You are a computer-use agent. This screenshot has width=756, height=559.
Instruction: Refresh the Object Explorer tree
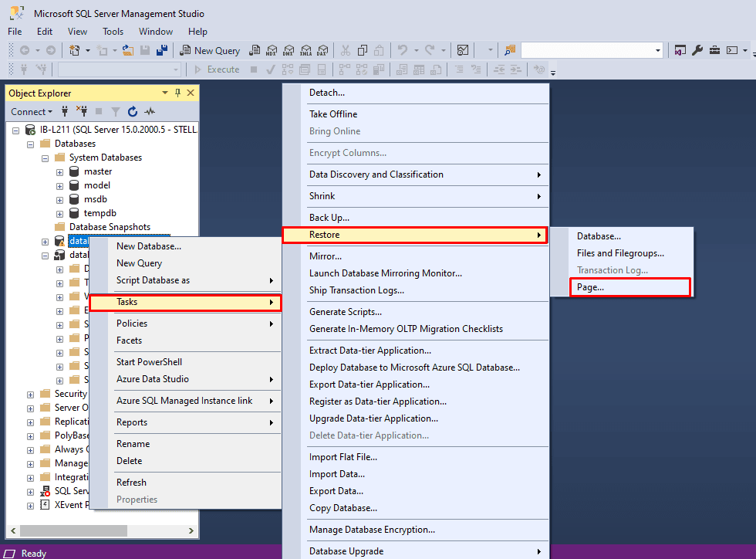click(133, 111)
